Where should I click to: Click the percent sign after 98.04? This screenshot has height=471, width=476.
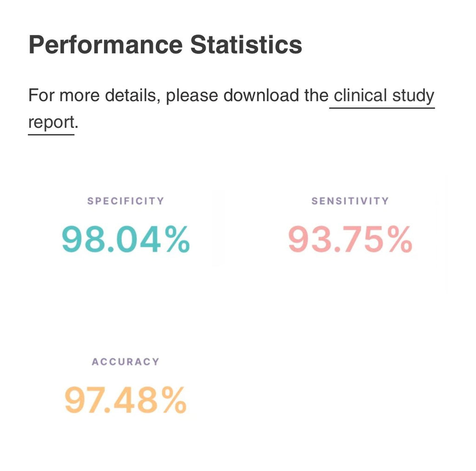[x=177, y=239]
